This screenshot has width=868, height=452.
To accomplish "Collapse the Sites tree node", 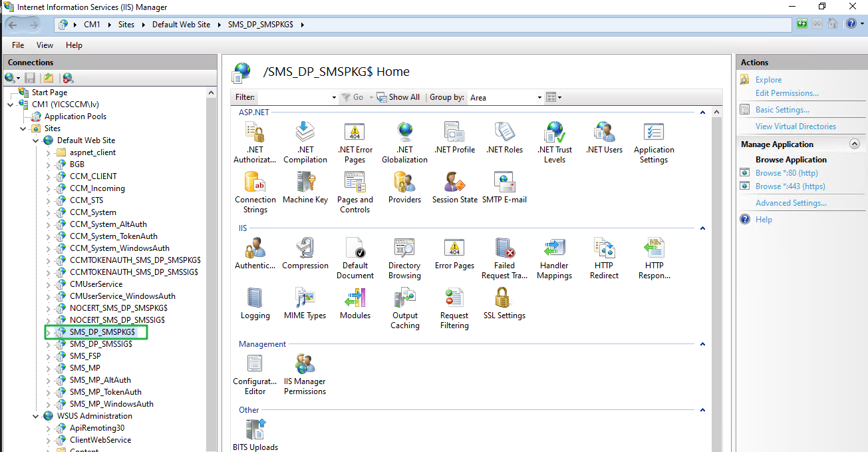I will pyautogui.click(x=23, y=128).
